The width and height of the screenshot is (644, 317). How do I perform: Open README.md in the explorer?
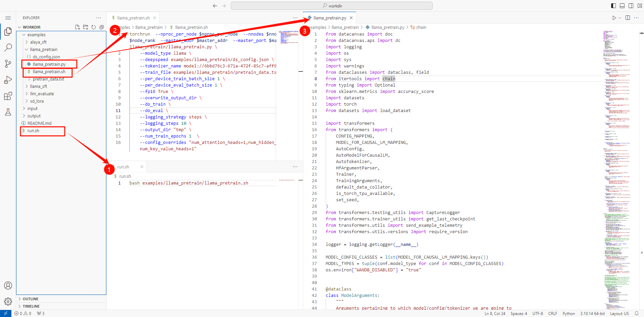pos(39,123)
